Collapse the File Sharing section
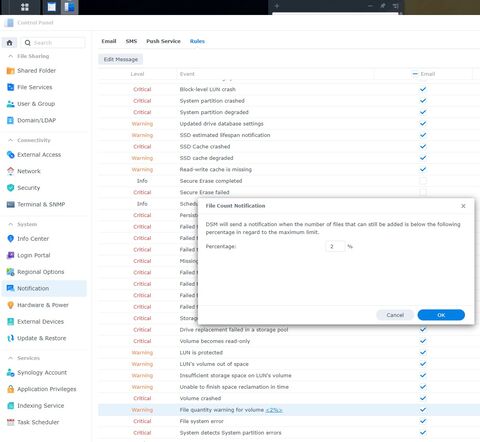The width and height of the screenshot is (480, 442). coord(11,56)
